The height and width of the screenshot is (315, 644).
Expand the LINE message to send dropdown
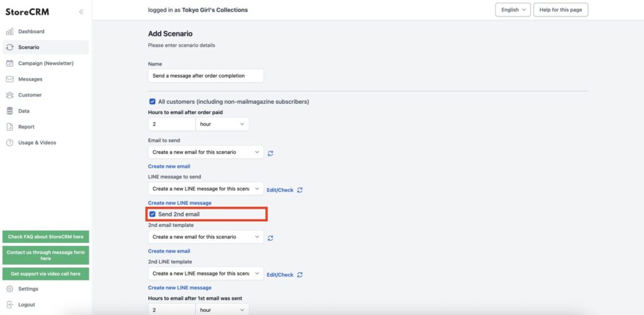pyautogui.click(x=206, y=189)
